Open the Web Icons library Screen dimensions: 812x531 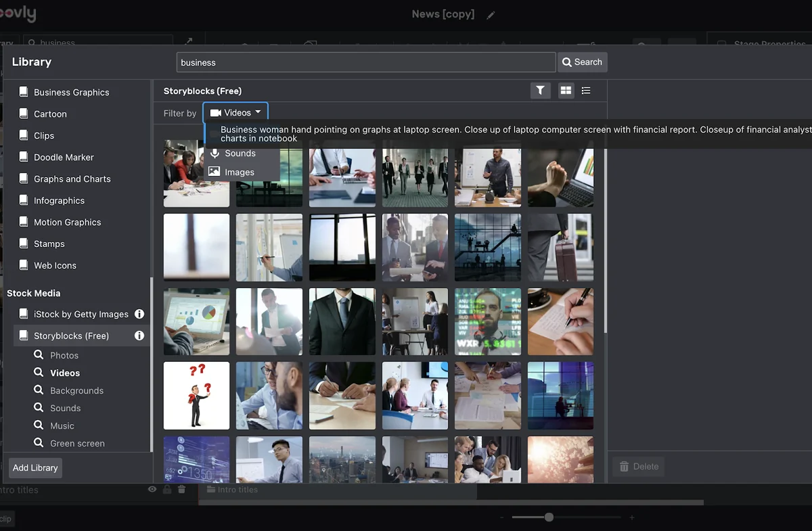[55, 265]
